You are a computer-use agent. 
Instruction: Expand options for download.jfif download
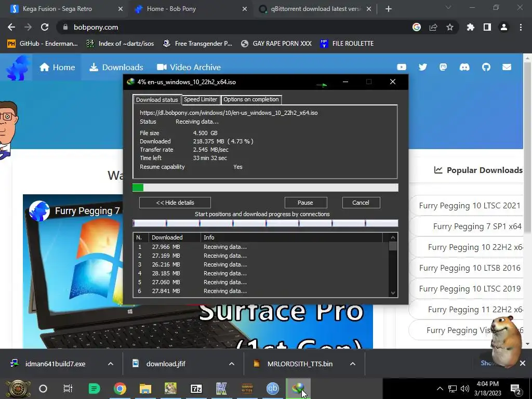click(x=232, y=364)
